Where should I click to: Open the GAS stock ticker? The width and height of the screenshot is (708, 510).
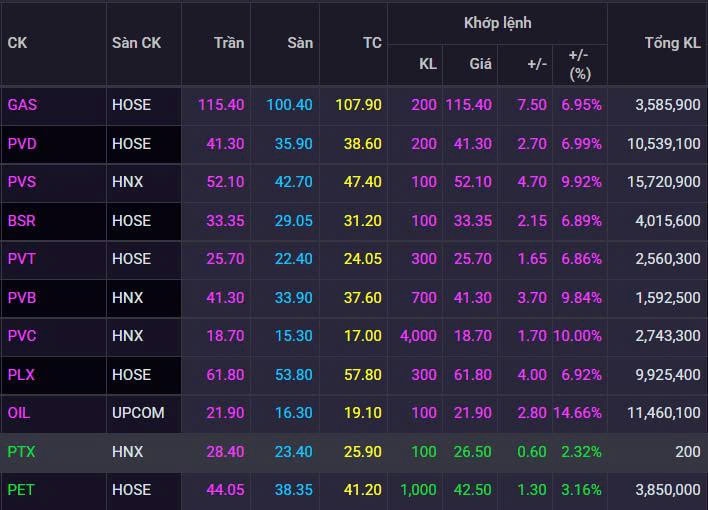click(22, 105)
